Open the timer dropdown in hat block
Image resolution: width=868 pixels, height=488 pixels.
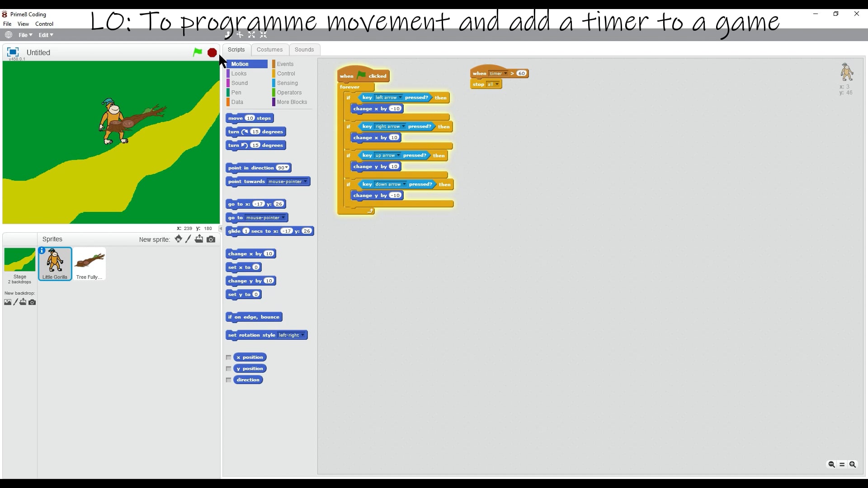(x=505, y=73)
